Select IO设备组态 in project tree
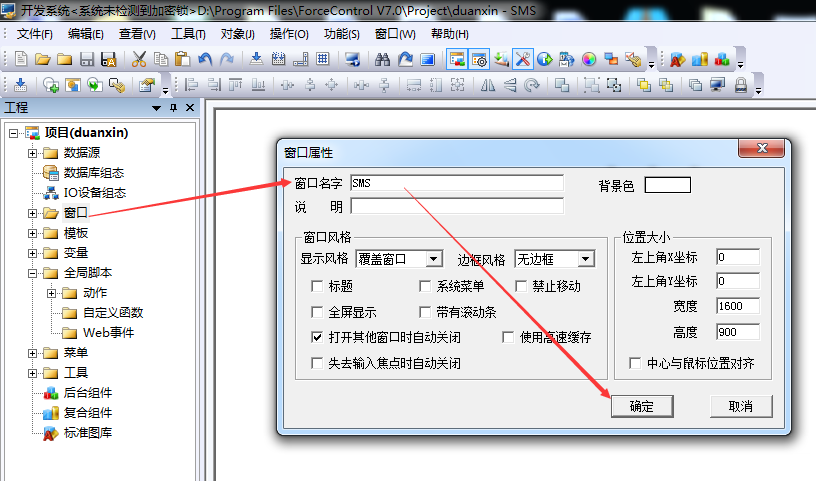Image resolution: width=816 pixels, height=481 pixels. click(95, 193)
